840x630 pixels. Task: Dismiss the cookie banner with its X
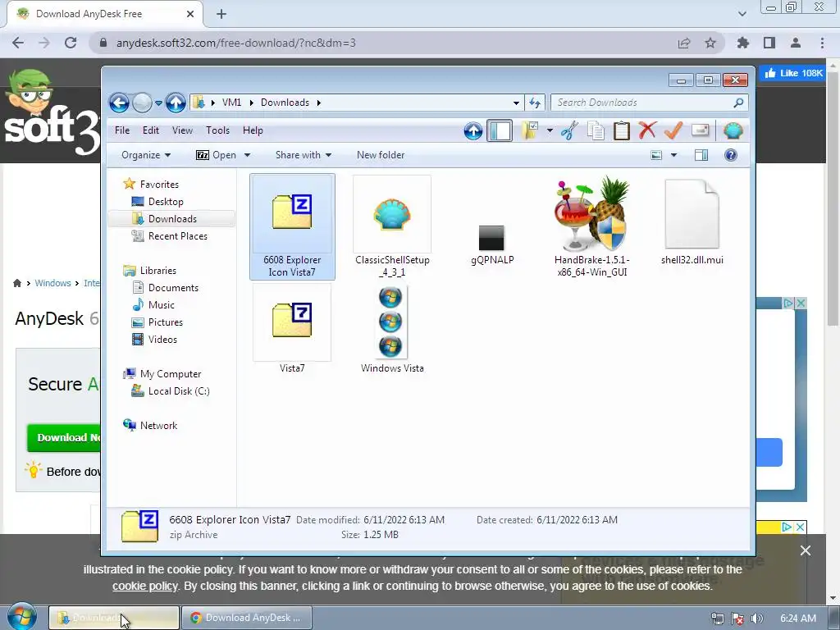(x=806, y=550)
